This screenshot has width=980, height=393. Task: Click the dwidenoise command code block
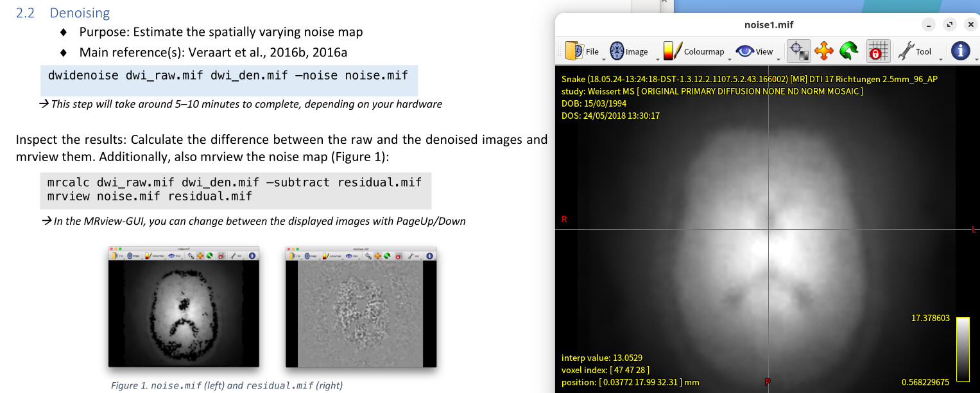tap(228, 80)
